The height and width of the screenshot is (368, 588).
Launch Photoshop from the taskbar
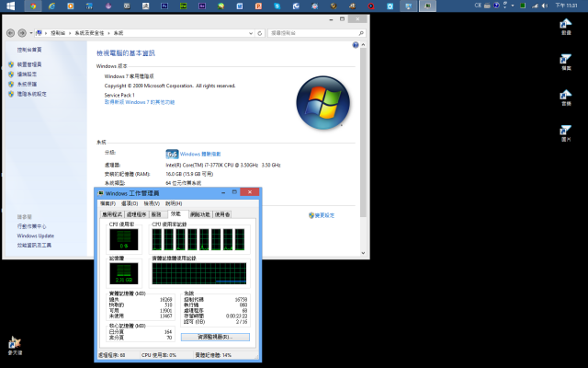coord(164,6)
